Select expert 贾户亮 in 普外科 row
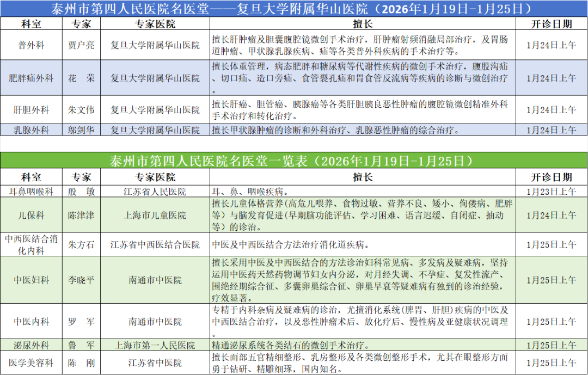588x375 pixels. [x=82, y=45]
